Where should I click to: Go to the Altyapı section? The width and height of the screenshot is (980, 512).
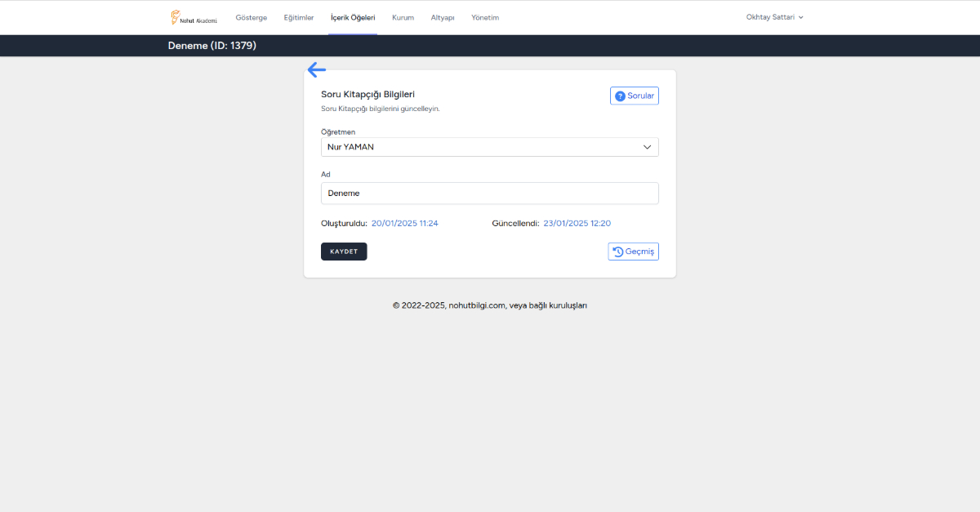point(443,17)
